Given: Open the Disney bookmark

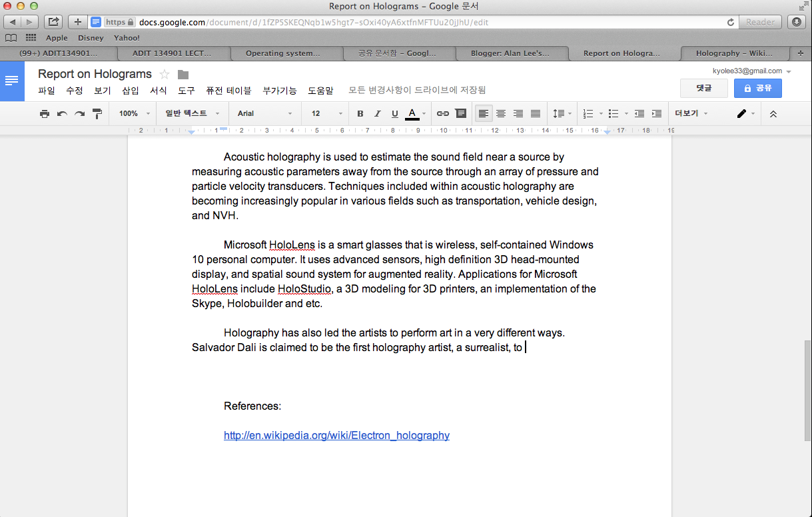Looking at the screenshot, I should 91,38.
